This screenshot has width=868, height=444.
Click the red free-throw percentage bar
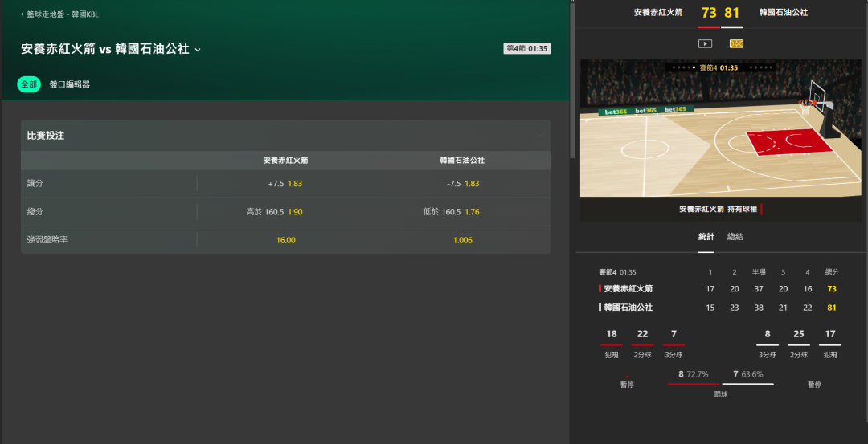[694, 384]
